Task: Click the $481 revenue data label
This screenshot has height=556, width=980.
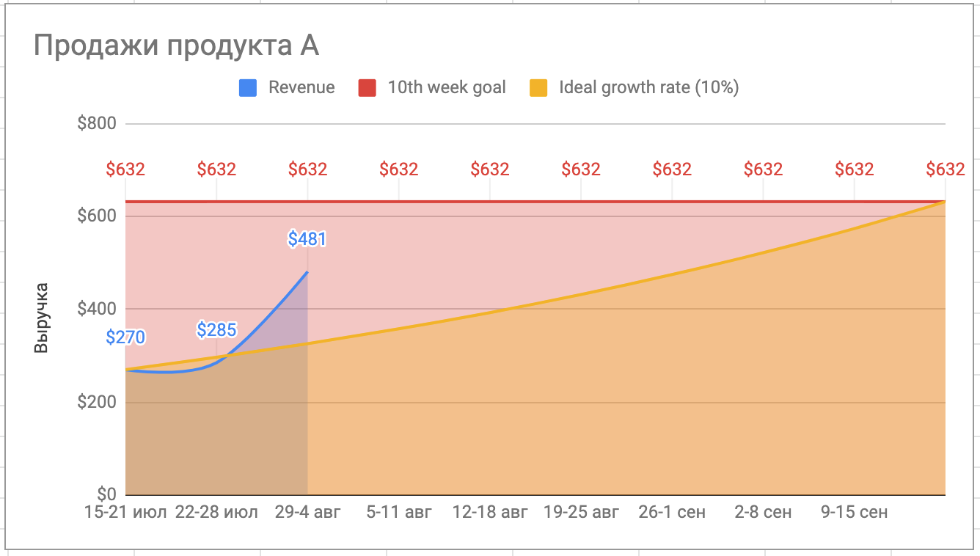Action: 307,239
